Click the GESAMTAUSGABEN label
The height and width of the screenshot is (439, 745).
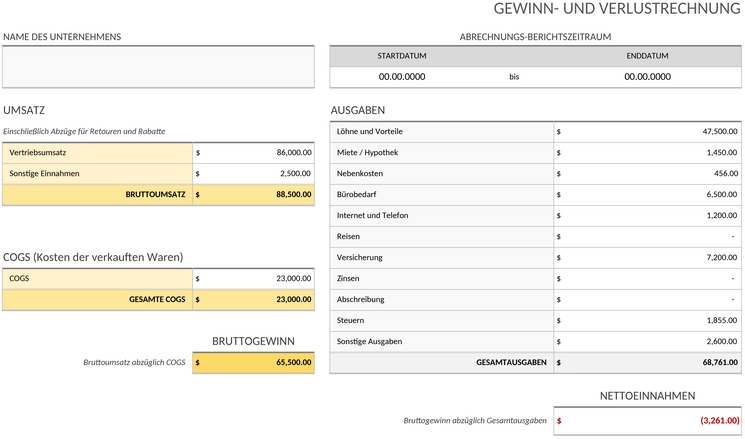pos(511,363)
